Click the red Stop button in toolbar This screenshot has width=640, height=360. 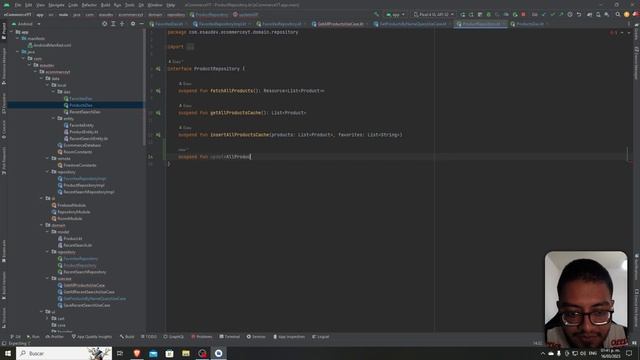tap(523, 14)
